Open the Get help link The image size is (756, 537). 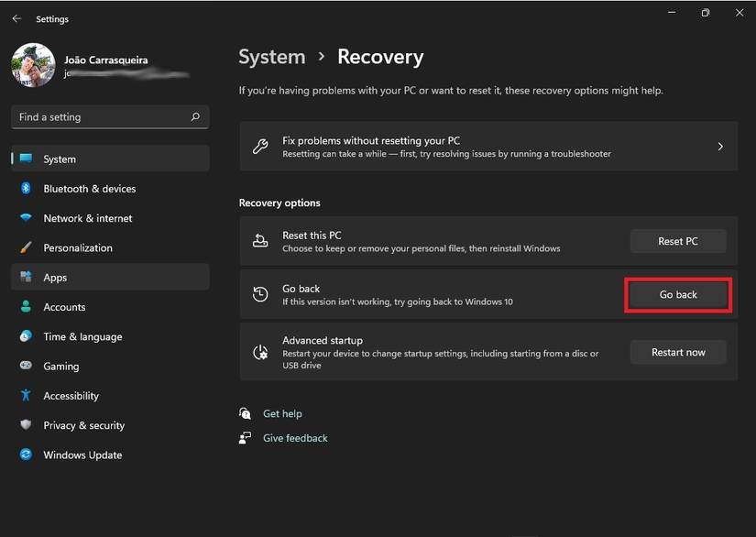(x=282, y=413)
